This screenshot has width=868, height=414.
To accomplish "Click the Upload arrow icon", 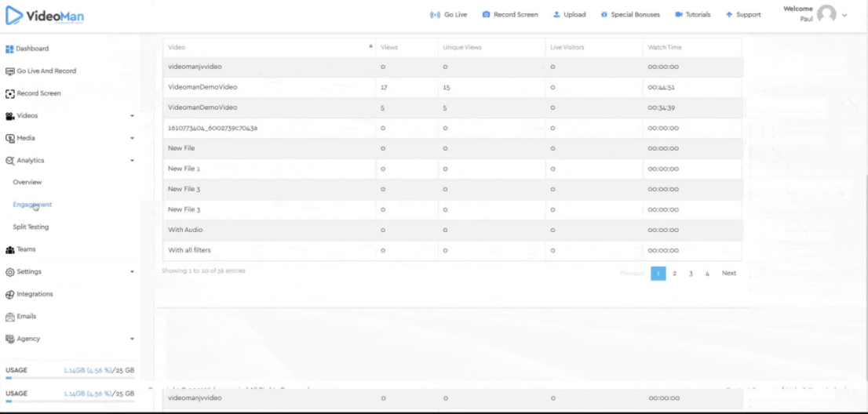I will click(556, 14).
